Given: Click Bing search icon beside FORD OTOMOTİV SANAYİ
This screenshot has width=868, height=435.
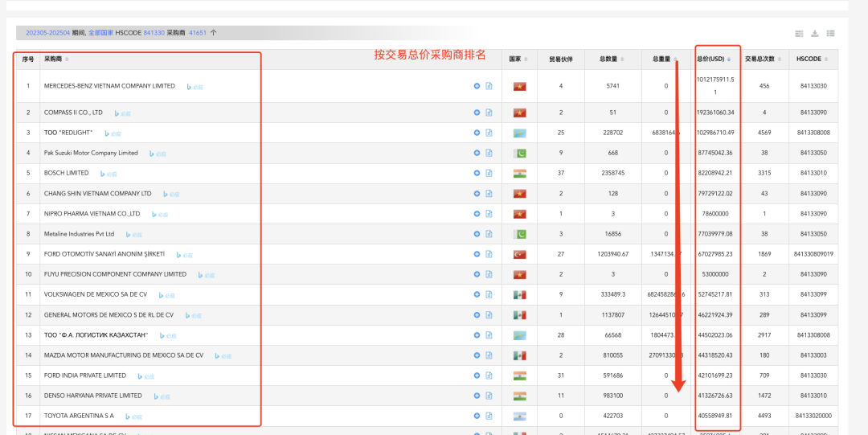Looking at the screenshot, I should (184, 255).
